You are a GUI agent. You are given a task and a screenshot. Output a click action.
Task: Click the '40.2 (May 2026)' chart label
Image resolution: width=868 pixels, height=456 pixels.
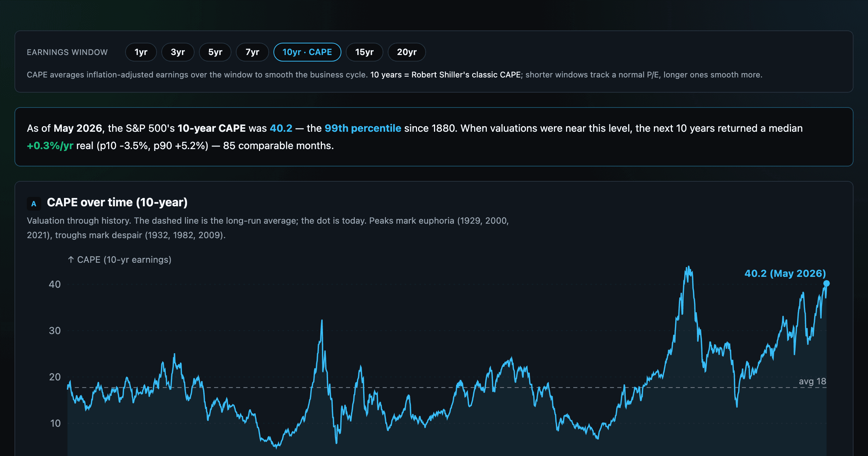pos(785,273)
